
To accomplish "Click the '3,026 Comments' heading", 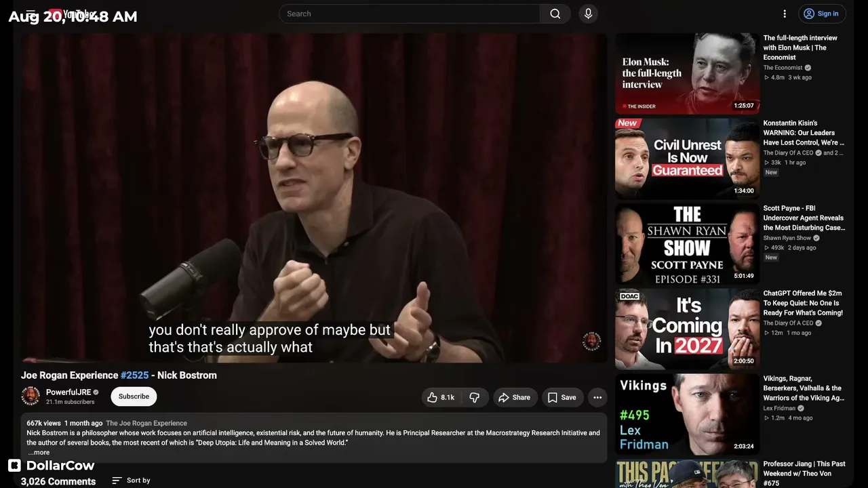I will [x=58, y=481].
